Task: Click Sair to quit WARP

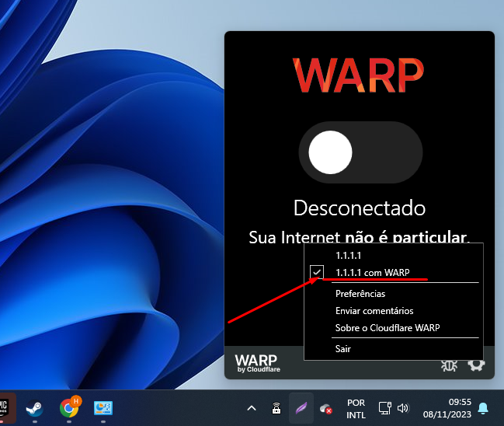Action: click(343, 349)
